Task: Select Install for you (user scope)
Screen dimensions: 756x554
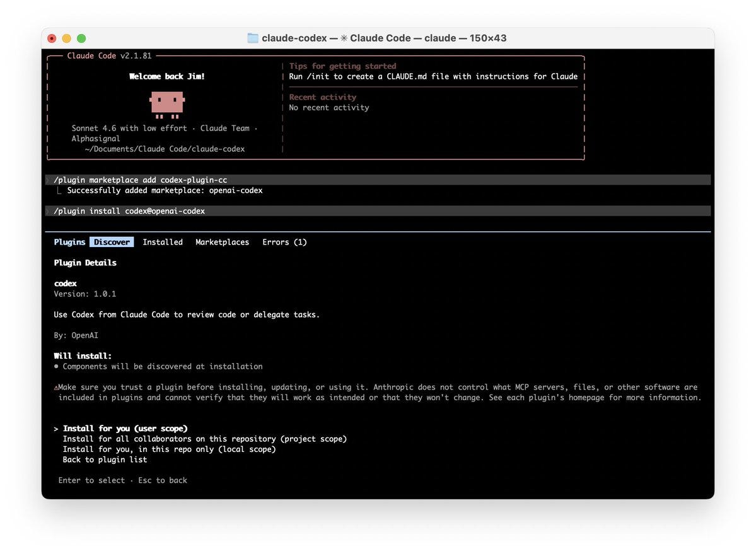Action: [125, 429]
